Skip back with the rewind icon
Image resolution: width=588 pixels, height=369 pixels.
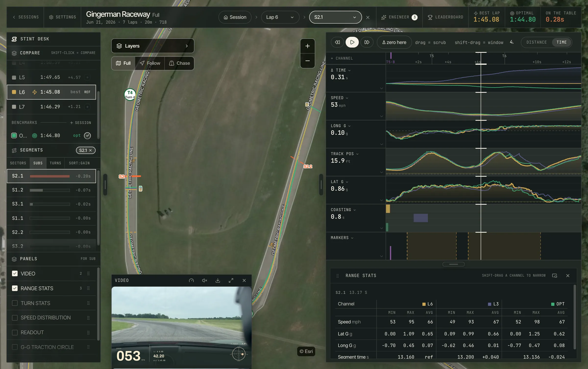(x=337, y=42)
